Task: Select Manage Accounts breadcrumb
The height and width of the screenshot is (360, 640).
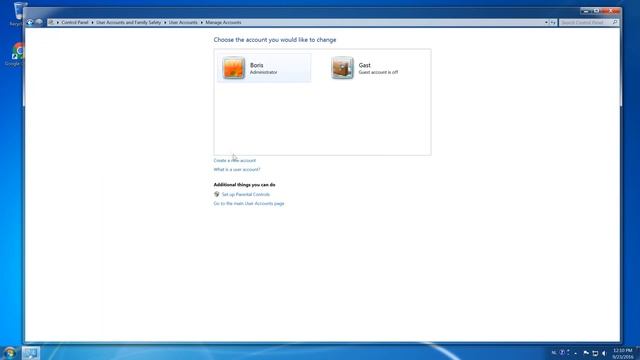Action: pos(223,22)
